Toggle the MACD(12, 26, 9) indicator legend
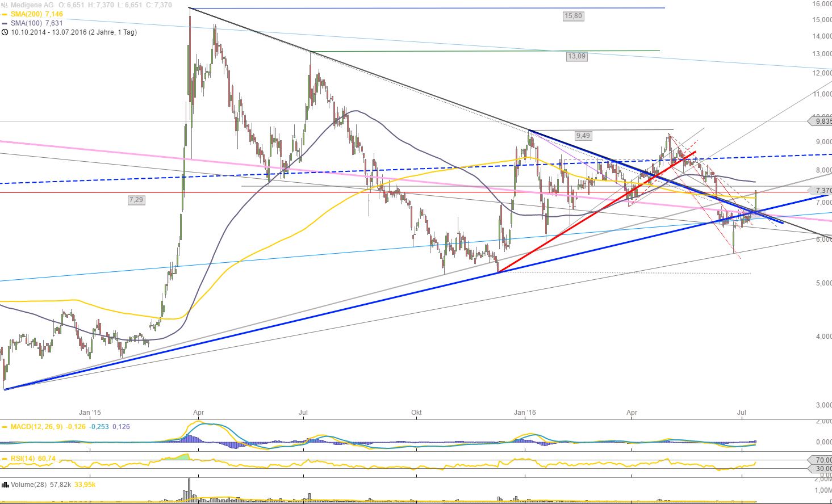 (x=36, y=427)
